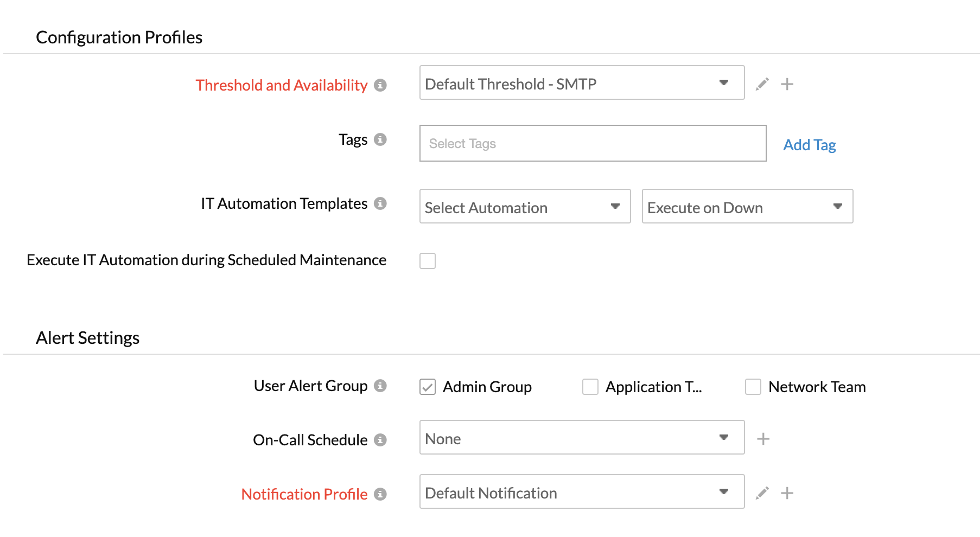Show info tooltip for Tags
The image size is (980, 537).
point(380,139)
